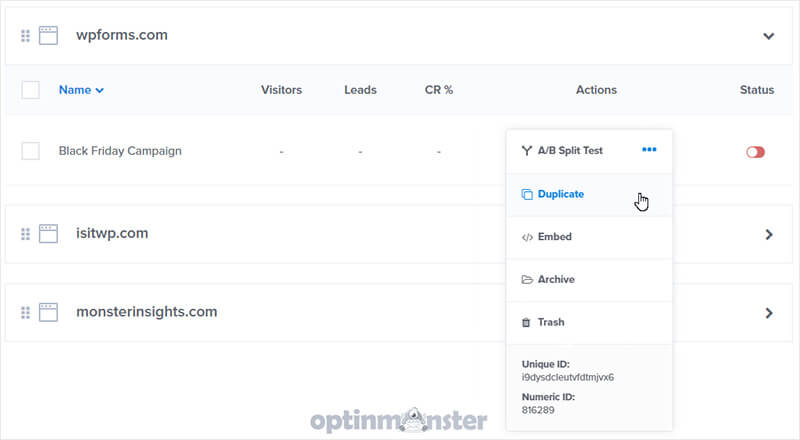Expand the isitwp.com section chevron
Viewport: 800px width, 440px height.
click(769, 234)
